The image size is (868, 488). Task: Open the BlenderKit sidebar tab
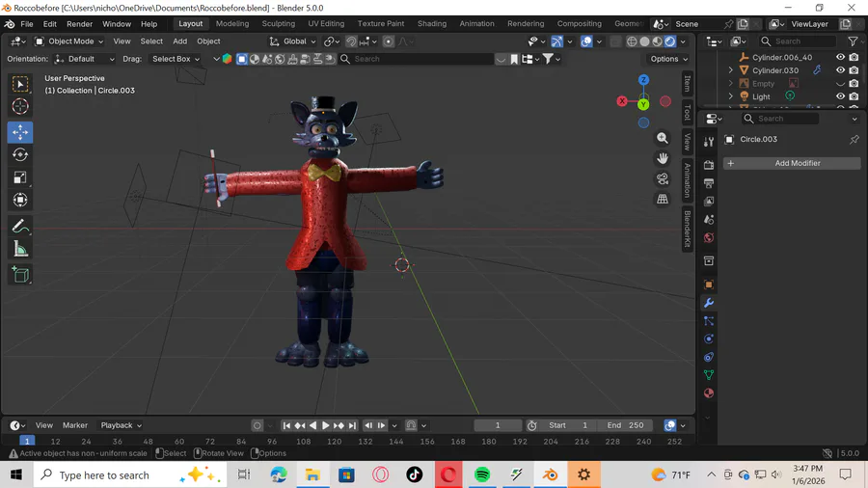687,230
